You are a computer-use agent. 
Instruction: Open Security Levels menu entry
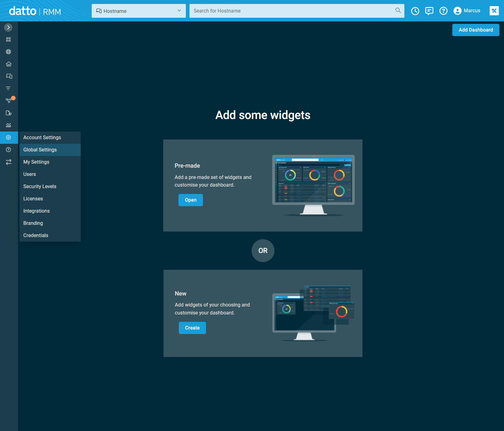tap(50, 187)
